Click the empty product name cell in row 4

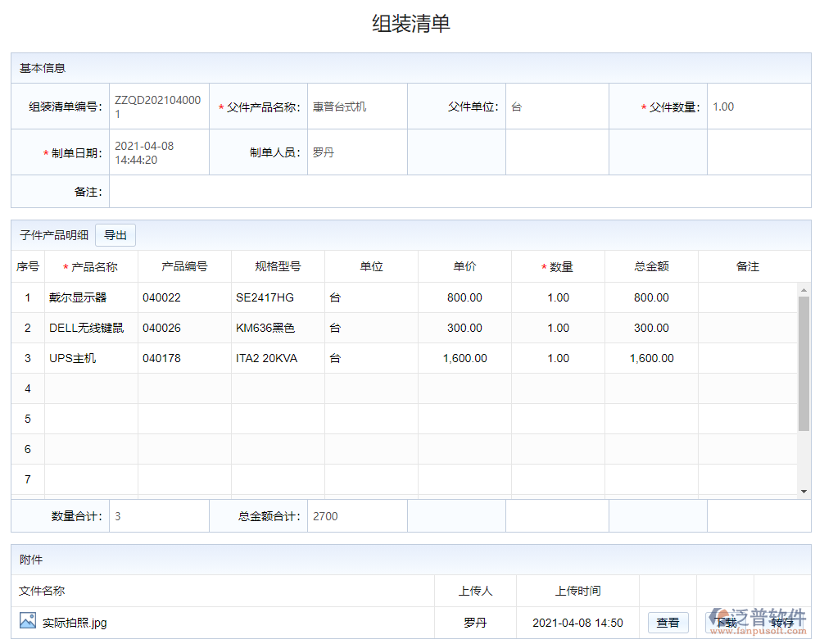(91, 388)
